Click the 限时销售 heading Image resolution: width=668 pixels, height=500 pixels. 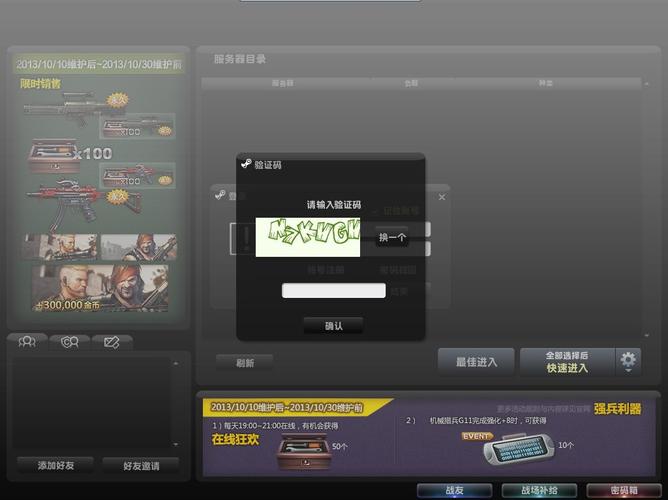click(40, 83)
